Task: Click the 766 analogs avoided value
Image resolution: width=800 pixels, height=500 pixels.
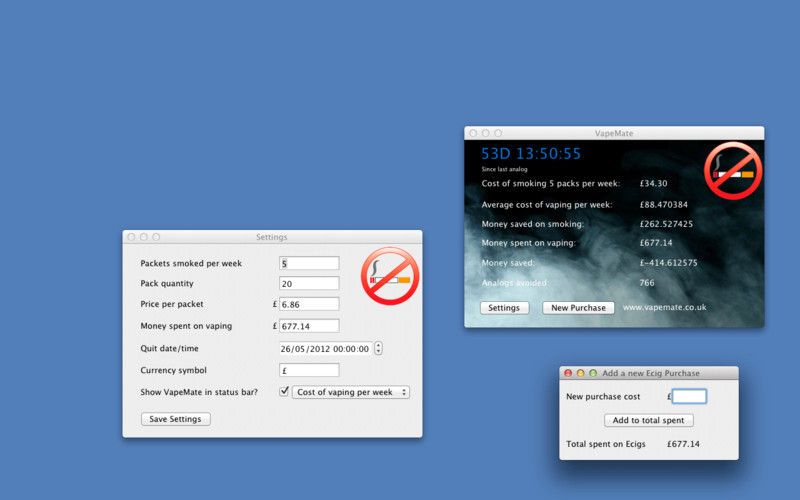Action: point(647,283)
